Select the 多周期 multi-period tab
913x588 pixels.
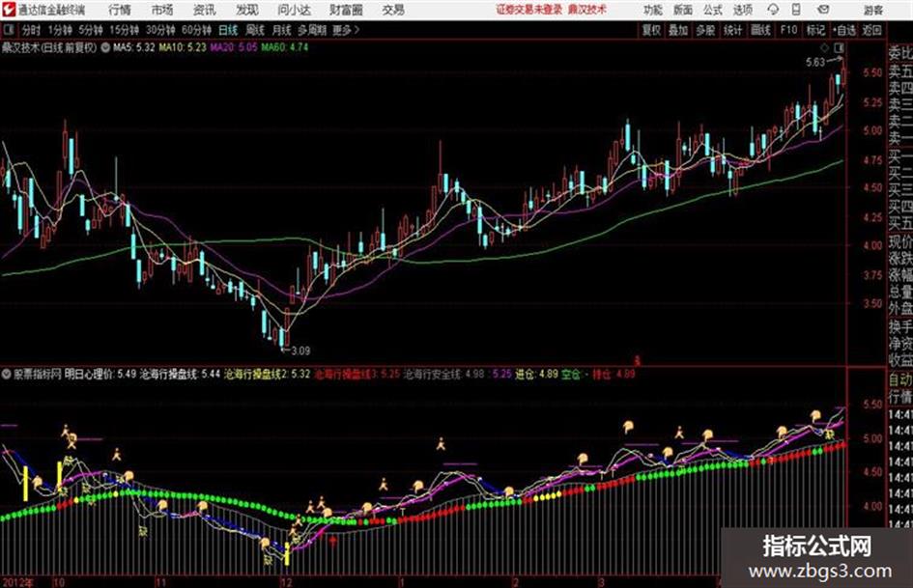point(312,30)
